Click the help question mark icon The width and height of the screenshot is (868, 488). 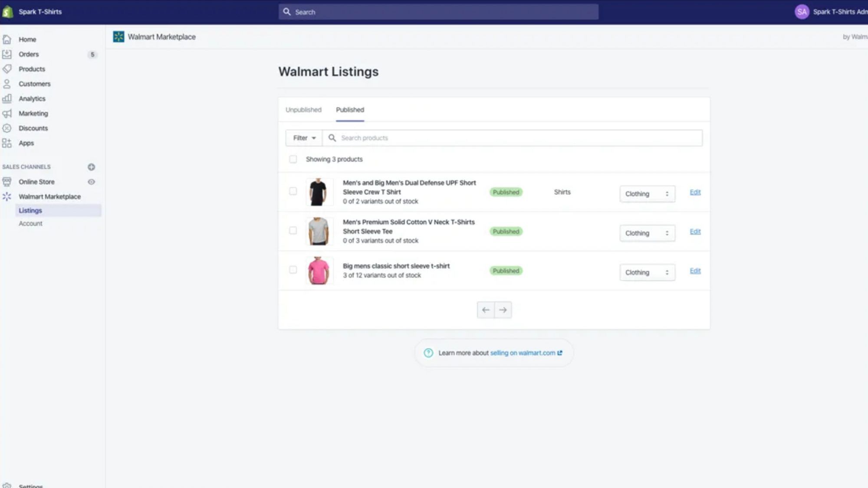pyautogui.click(x=428, y=353)
